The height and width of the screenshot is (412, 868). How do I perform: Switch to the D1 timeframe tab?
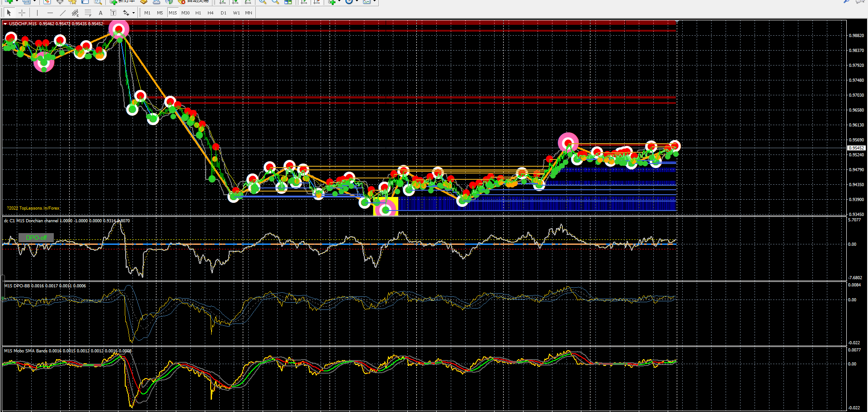223,13
